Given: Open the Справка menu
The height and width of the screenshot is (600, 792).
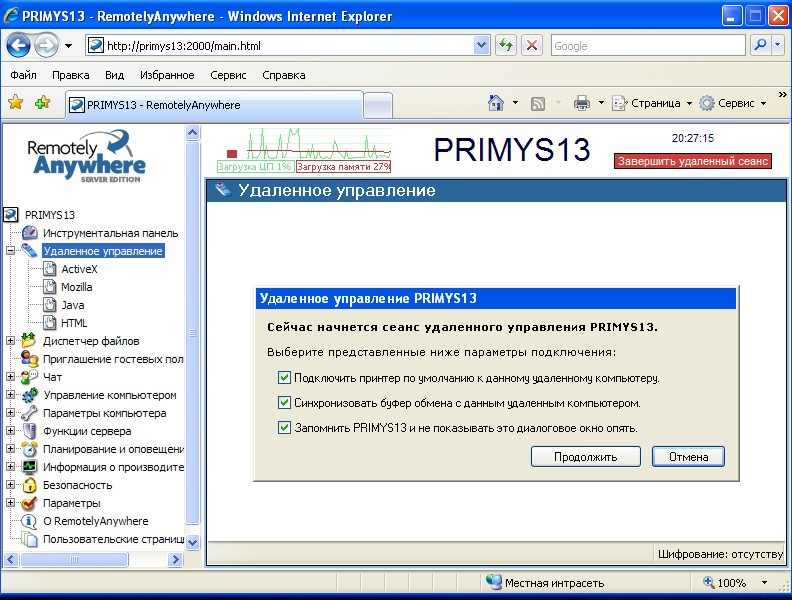Looking at the screenshot, I should click(x=283, y=75).
